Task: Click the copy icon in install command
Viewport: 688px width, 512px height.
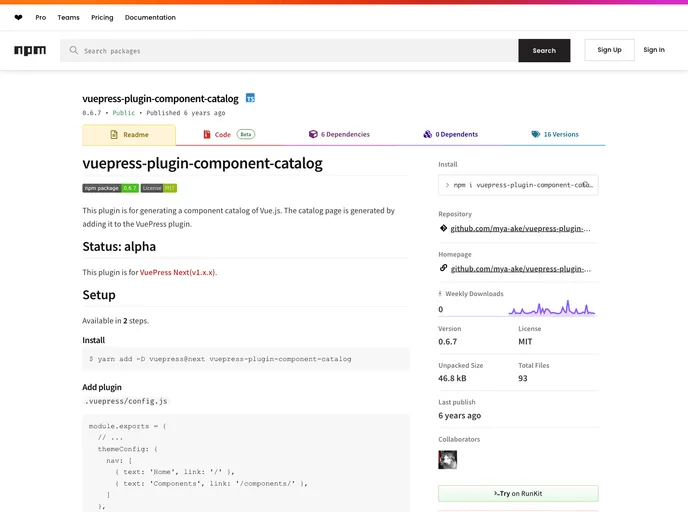Action: pyautogui.click(x=586, y=184)
